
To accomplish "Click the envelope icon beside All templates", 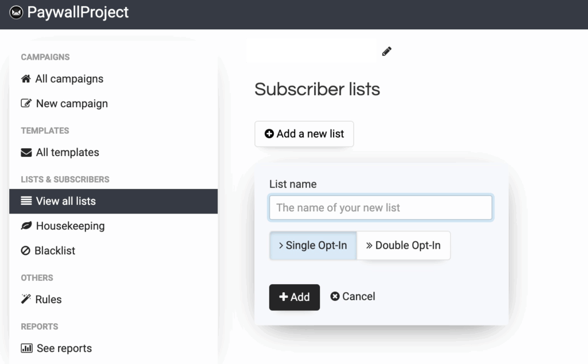I will [x=26, y=152].
